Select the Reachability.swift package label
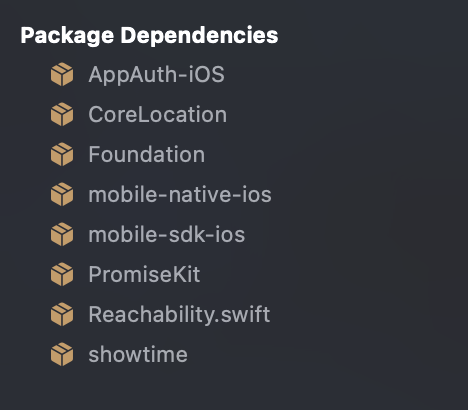Viewport: 468px width, 410px height. tap(179, 315)
